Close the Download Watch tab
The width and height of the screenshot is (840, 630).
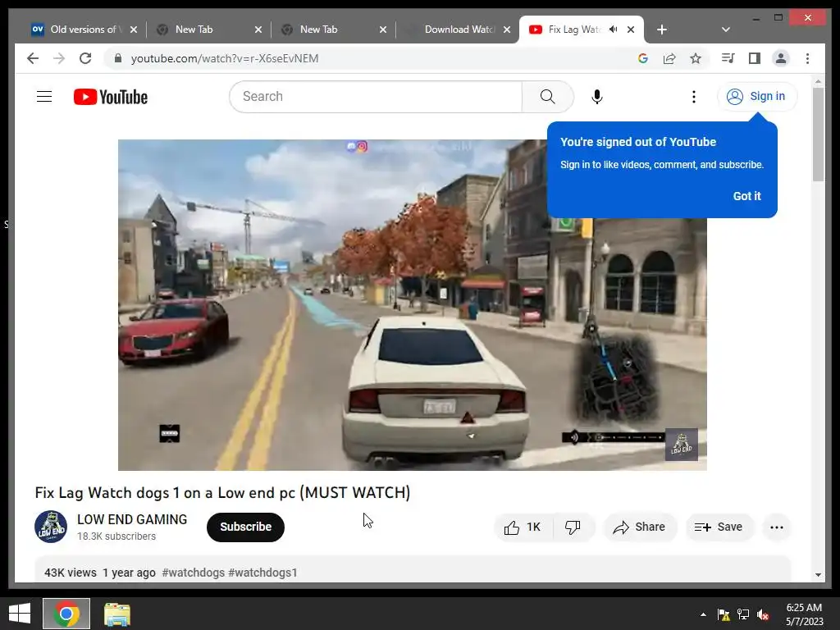(506, 30)
